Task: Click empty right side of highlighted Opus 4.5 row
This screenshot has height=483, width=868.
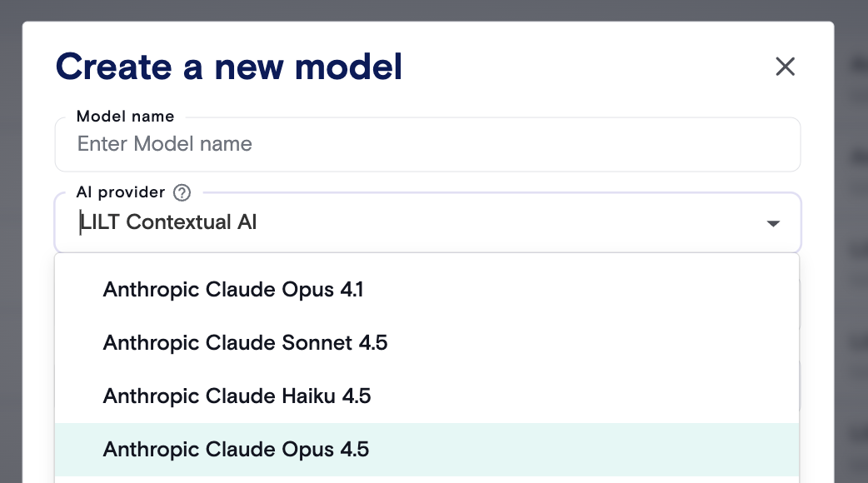Action: 625,450
